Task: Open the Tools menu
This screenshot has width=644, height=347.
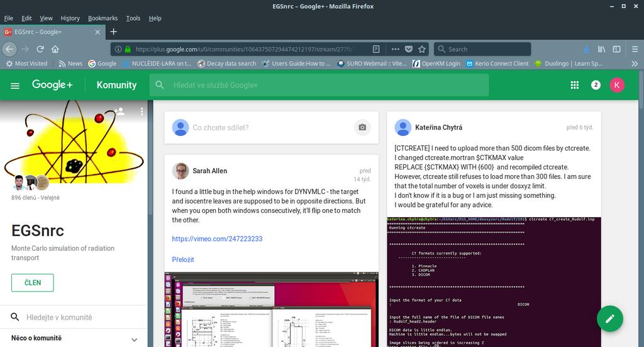Action: pos(133,18)
